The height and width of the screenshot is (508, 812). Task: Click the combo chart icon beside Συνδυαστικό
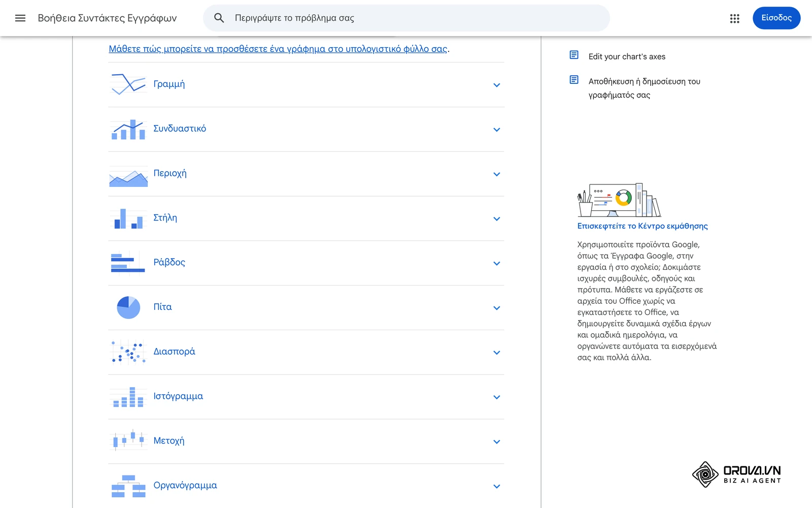pos(128,129)
